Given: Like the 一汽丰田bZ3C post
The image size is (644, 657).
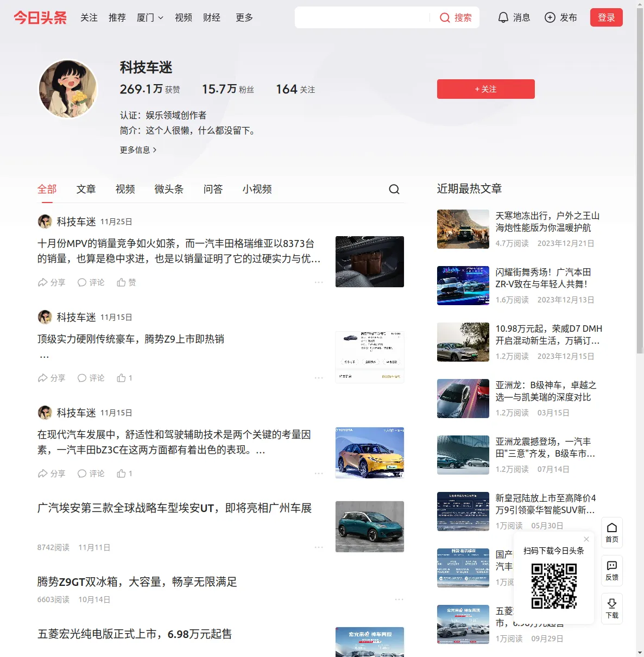Looking at the screenshot, I should (125, 473).
